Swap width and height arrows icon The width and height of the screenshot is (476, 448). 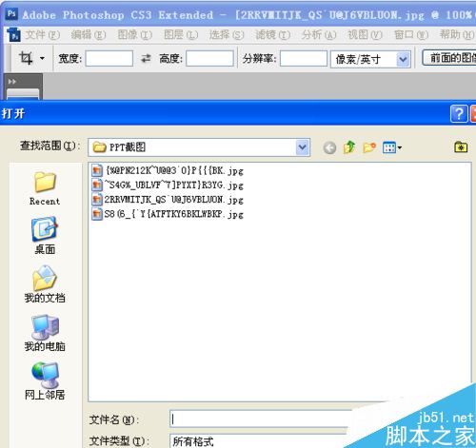pyautogui.click(x=146, y=58)
